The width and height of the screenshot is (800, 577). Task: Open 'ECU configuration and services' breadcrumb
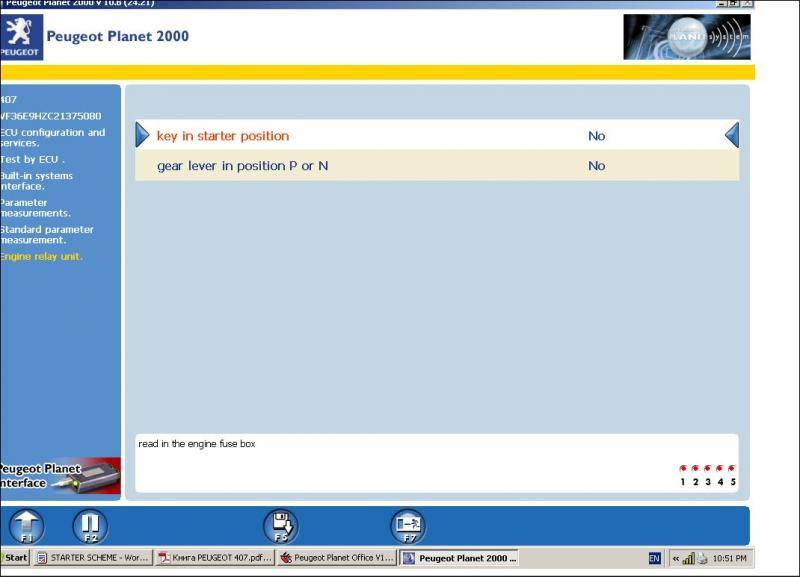tap(53, 138)
